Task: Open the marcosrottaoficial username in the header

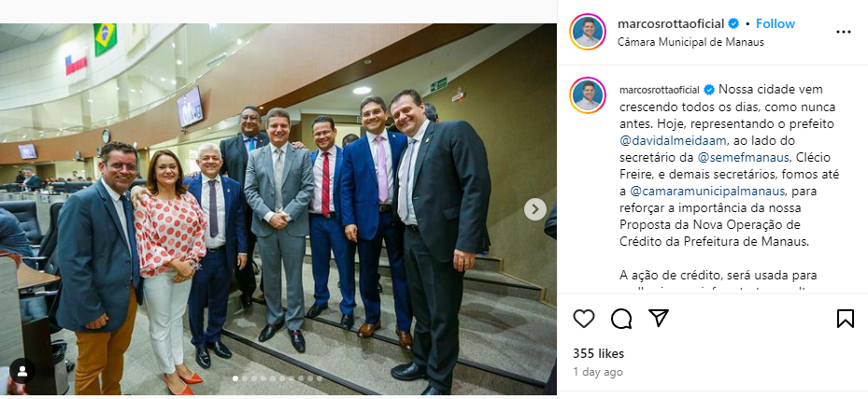Action: coord(671,23)
